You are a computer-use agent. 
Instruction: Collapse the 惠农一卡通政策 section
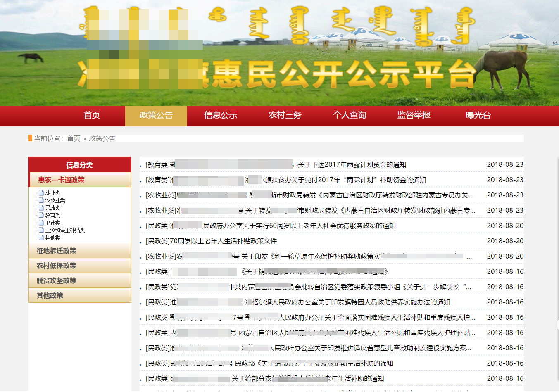(61, 180)
